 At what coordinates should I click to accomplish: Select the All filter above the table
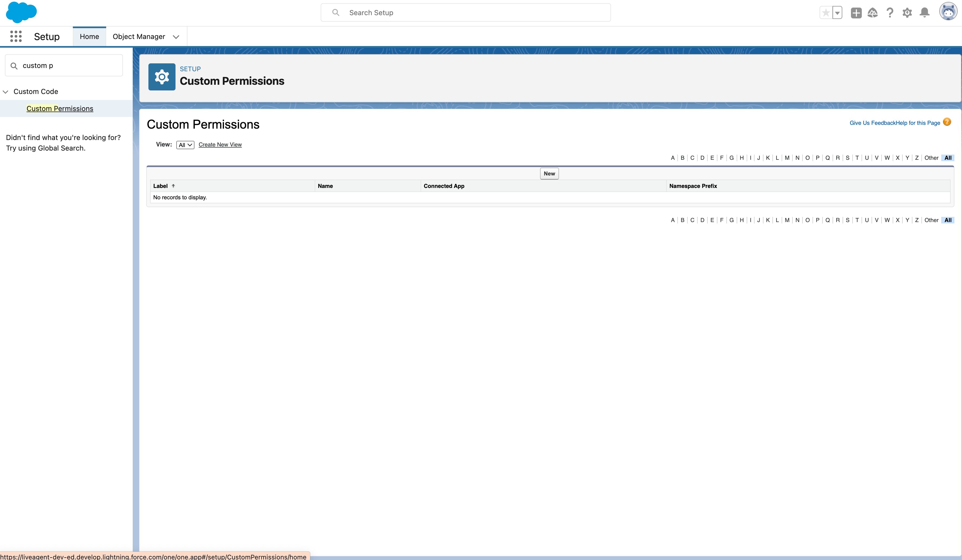pyautogui.click(x=948, y=158)
